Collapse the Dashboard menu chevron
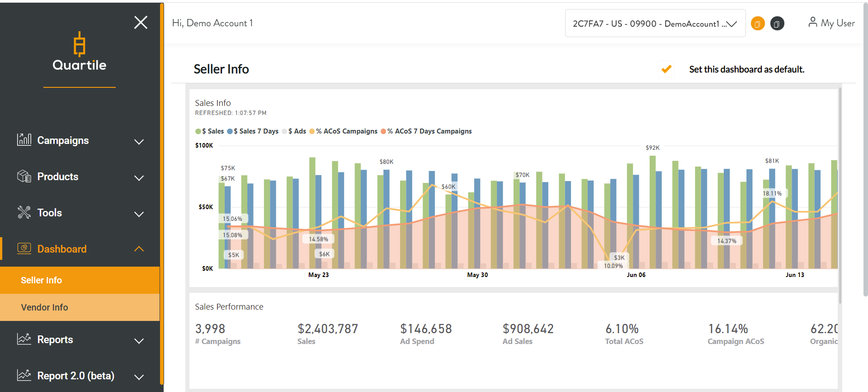This screenshot has height=392, width=868. click(x=139, y=249)
